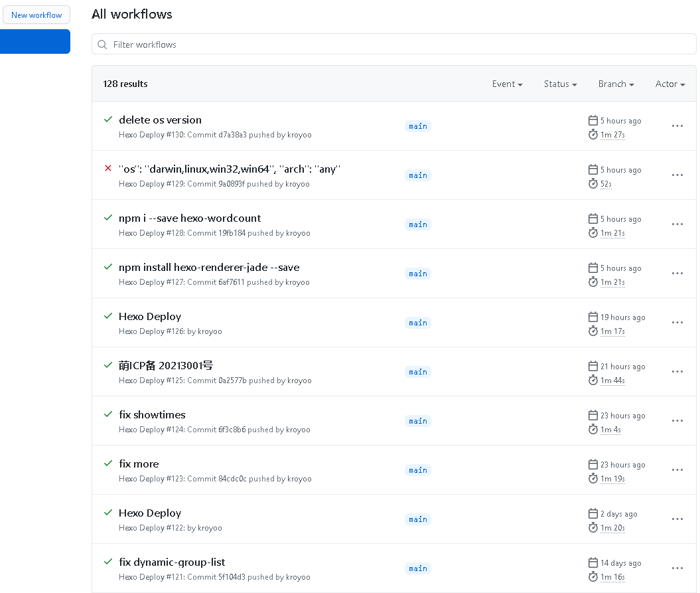This screenshot has height=593, width=700.
Task: Click the green checkmark beside fix more
Action: [x=108, y=464]
